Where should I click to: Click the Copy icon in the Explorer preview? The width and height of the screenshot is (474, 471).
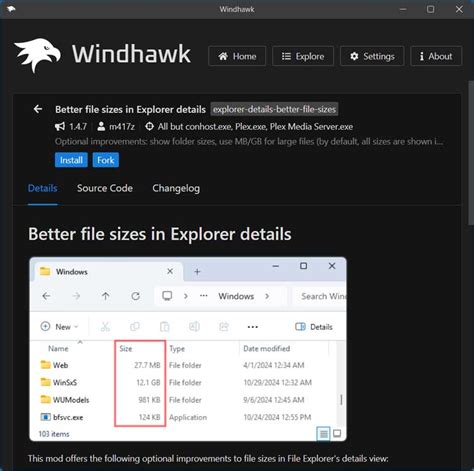tap(135, 327)
